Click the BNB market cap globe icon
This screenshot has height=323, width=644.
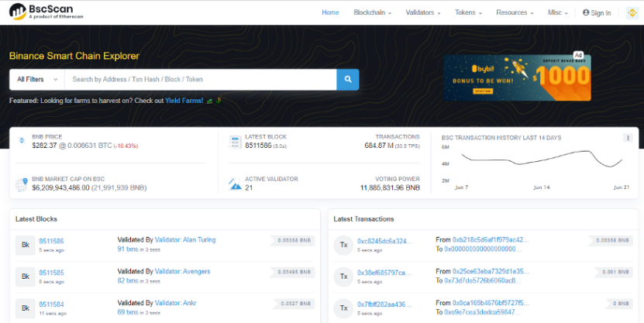coord(22,184)
